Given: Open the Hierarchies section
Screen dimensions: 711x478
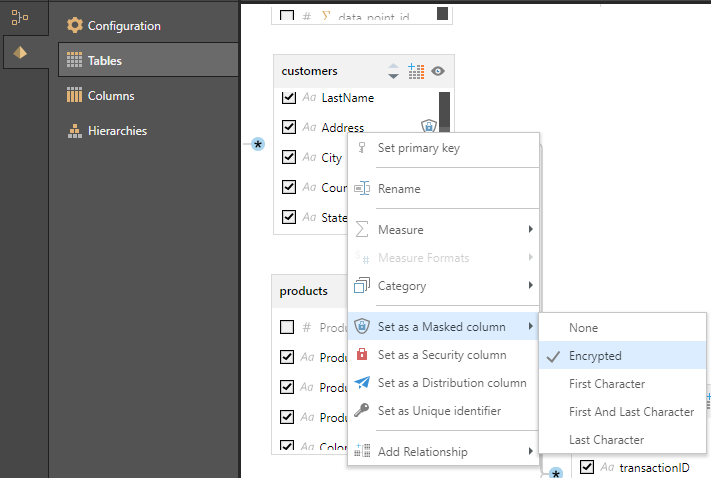Looking at the screenshot, I should pos(117,131).
